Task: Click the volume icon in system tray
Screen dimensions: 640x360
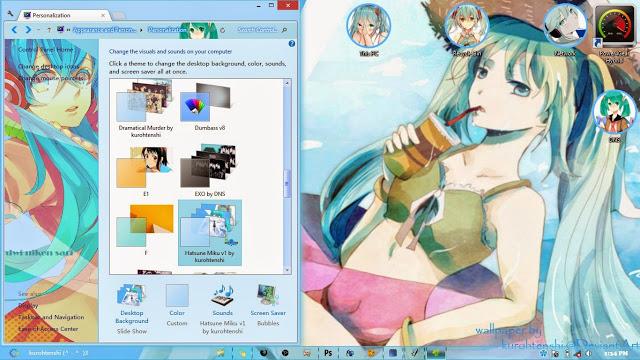Action: [x=589, y=353]
